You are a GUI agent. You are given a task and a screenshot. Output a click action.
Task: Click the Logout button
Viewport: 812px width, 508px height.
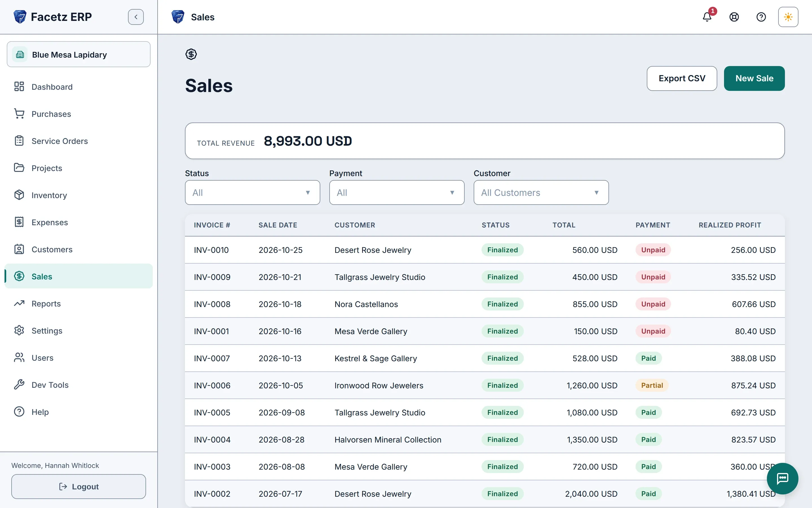(78, 487)
